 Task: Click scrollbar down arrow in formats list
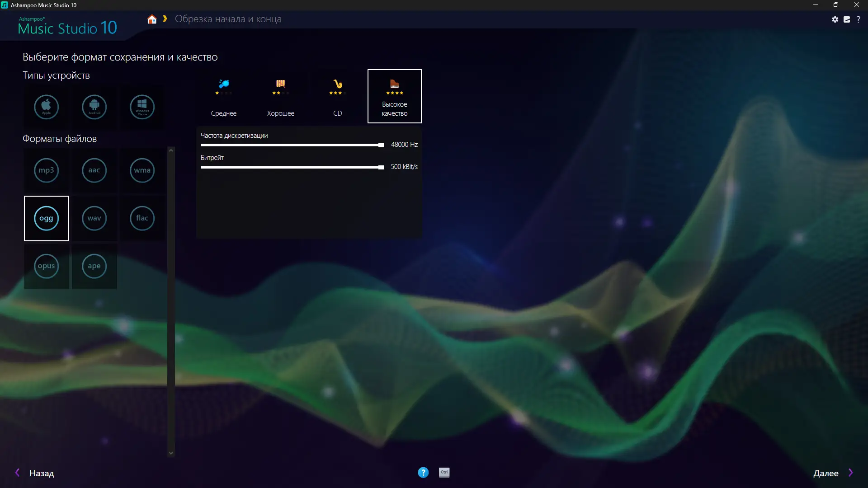171,453
